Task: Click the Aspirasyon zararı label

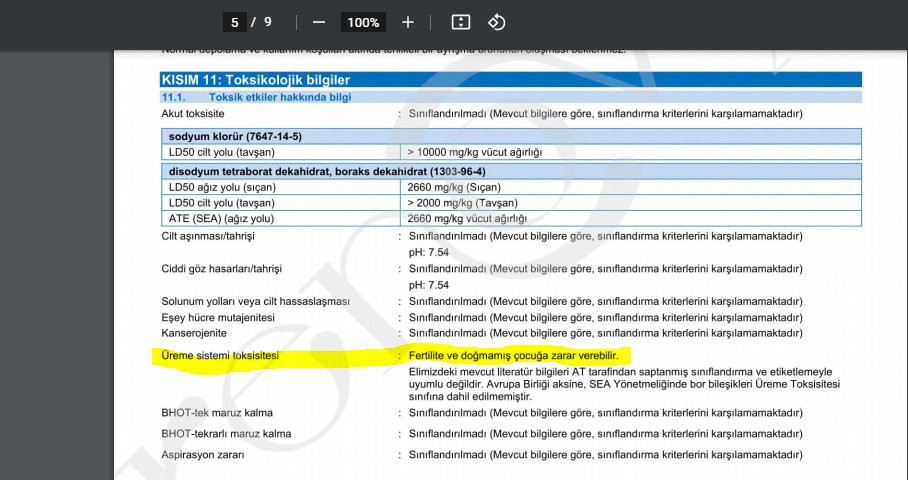Action: pyautogui.click(x=204, y=455)
